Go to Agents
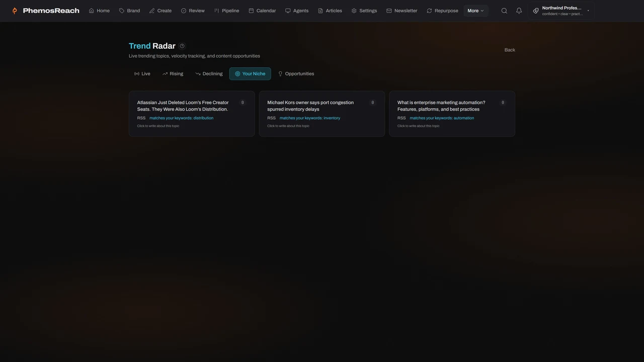Screen dimensions: 644x362 tap(297, 11)
